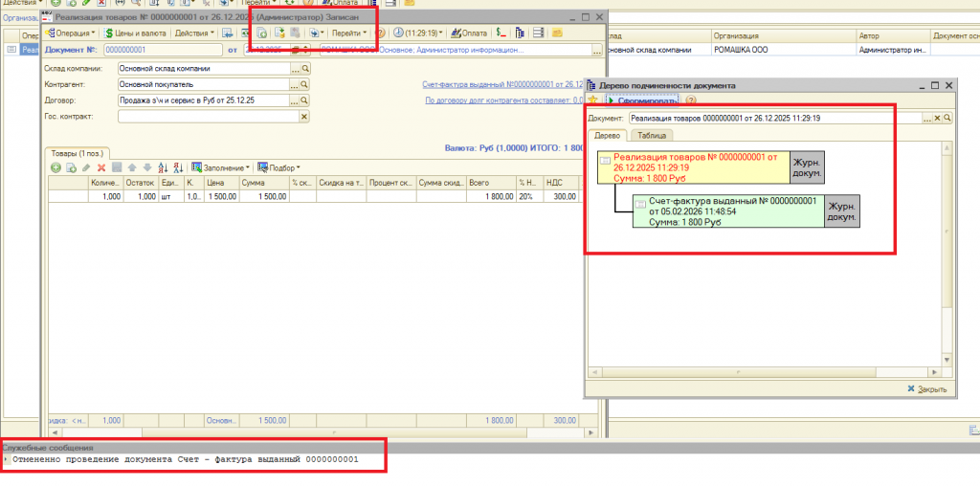Open document subordination tree icon in toolbar
The height and width of the screenshot is (487, 980).
tap(520, 33)
